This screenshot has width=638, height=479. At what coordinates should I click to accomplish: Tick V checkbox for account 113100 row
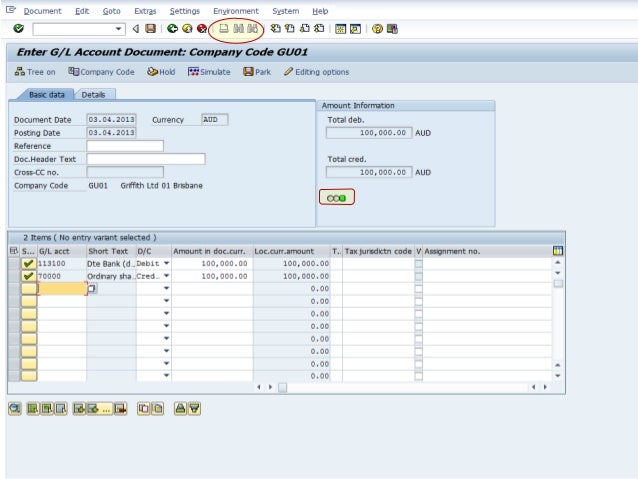tap(418, 264)
